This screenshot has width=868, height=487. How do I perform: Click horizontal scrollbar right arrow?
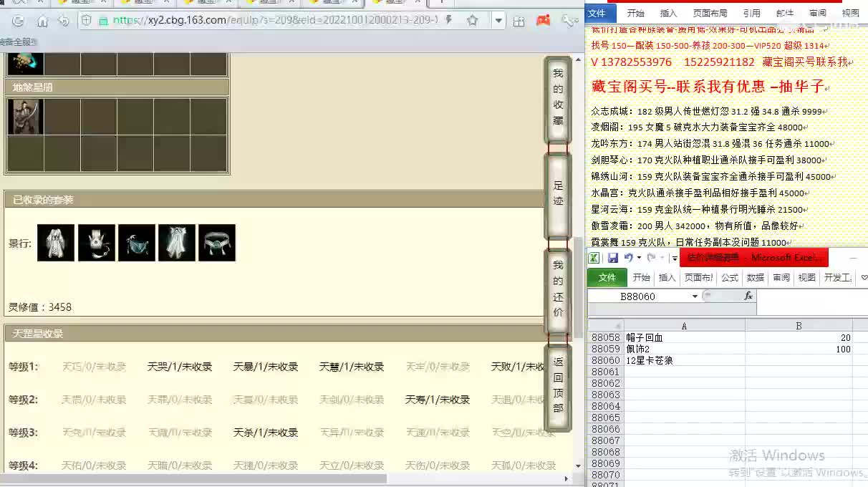[x=566, y=478]
